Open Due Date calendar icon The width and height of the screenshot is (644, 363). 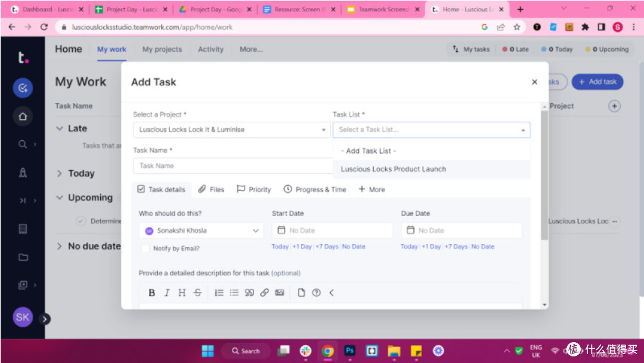click(410, 230)
